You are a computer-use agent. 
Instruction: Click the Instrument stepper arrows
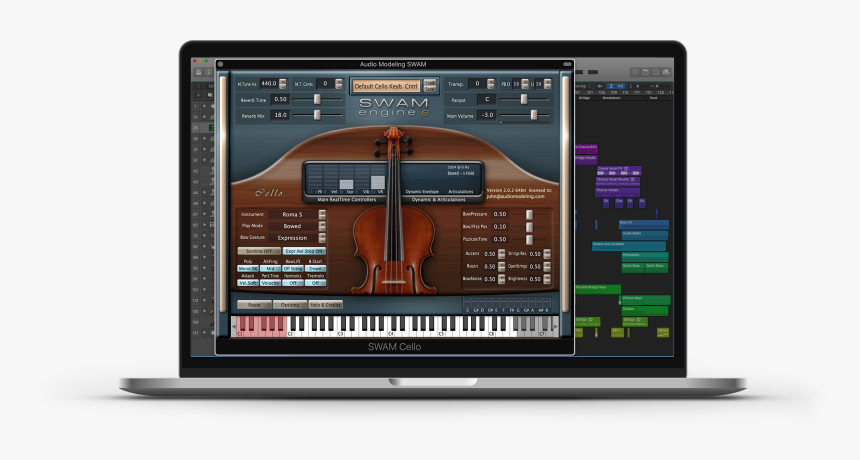322,214
